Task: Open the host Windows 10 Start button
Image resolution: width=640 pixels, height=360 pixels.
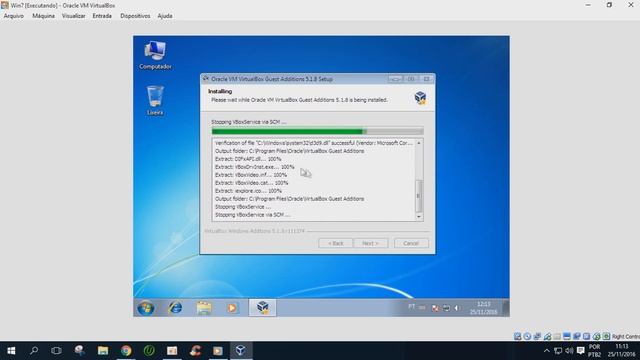Action: click(11, 351)
